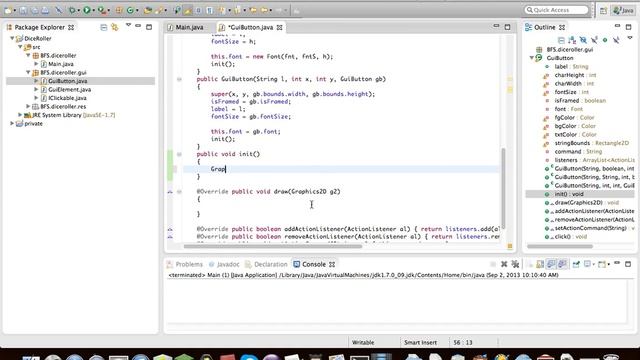Click the New Java Class icon (green C)
This screenshot has height=360, width=640.
[130, 10]
